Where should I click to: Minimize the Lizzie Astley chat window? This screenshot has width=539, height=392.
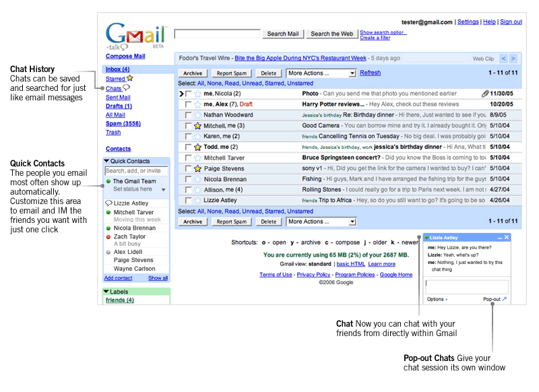499,238
